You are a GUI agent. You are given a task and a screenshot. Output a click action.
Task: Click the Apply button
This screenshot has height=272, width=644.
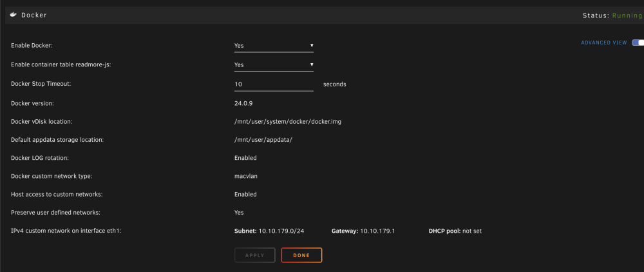click(x=254, y=255)
